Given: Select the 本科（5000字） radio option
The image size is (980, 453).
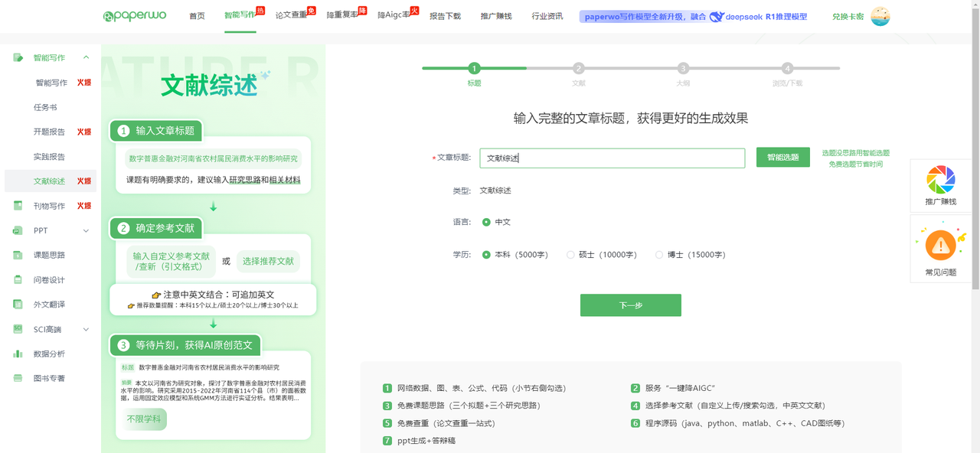Looking at the screenshot, I should point(486,255).
